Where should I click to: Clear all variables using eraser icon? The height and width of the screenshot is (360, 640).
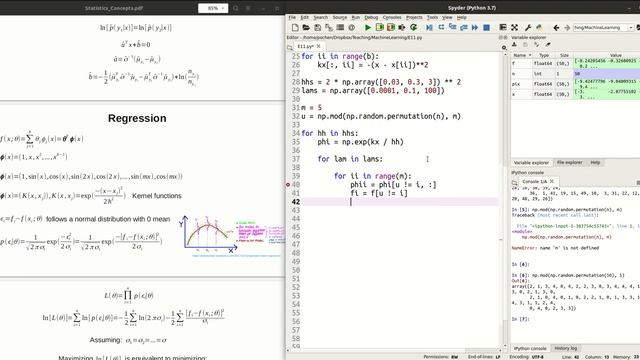pyautogui.click(x=548, y=44)
